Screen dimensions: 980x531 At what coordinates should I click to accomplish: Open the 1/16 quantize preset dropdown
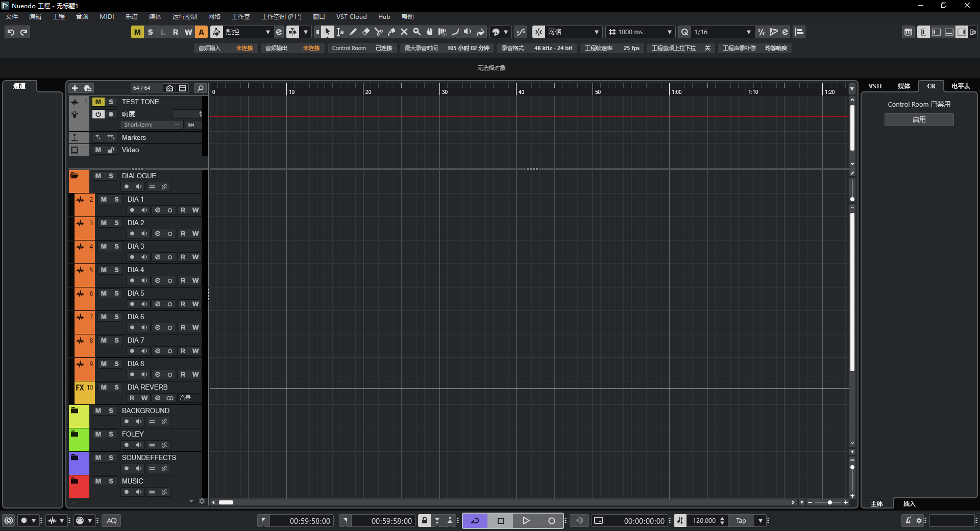748,32
